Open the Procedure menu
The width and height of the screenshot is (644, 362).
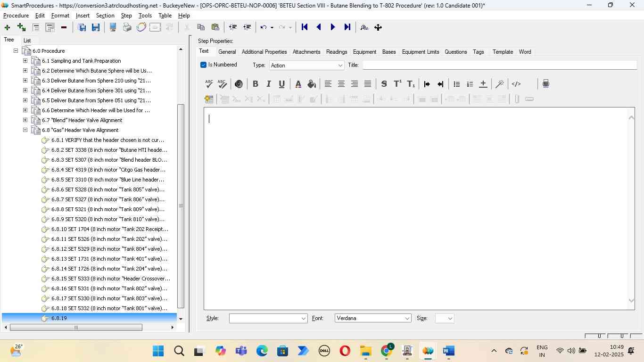click(16, 16)
